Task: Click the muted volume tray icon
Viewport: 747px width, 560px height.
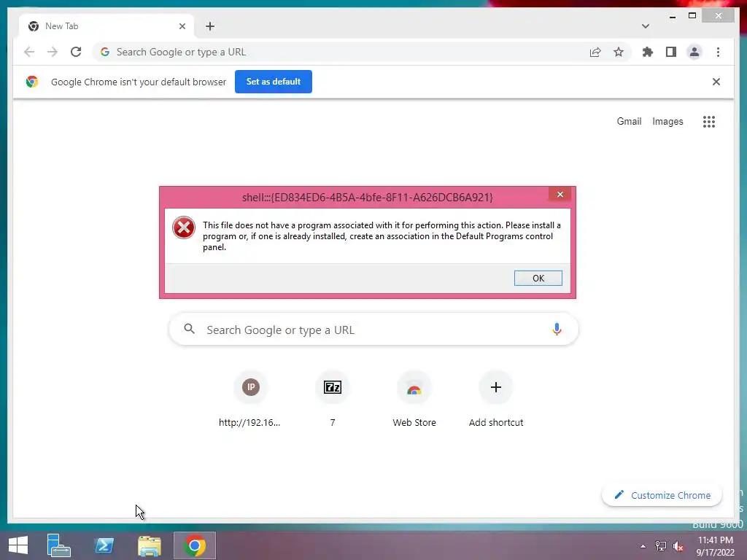Action: [x=678, y=546]
